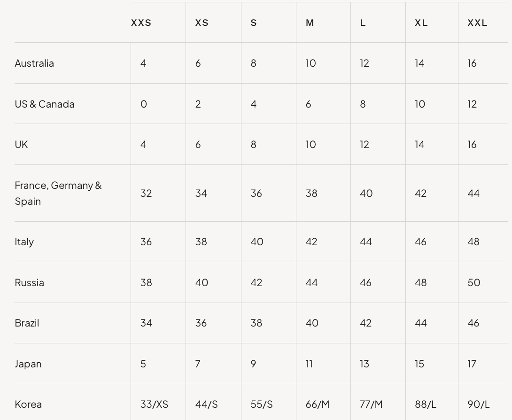Select the UK row label

[21, 144]
